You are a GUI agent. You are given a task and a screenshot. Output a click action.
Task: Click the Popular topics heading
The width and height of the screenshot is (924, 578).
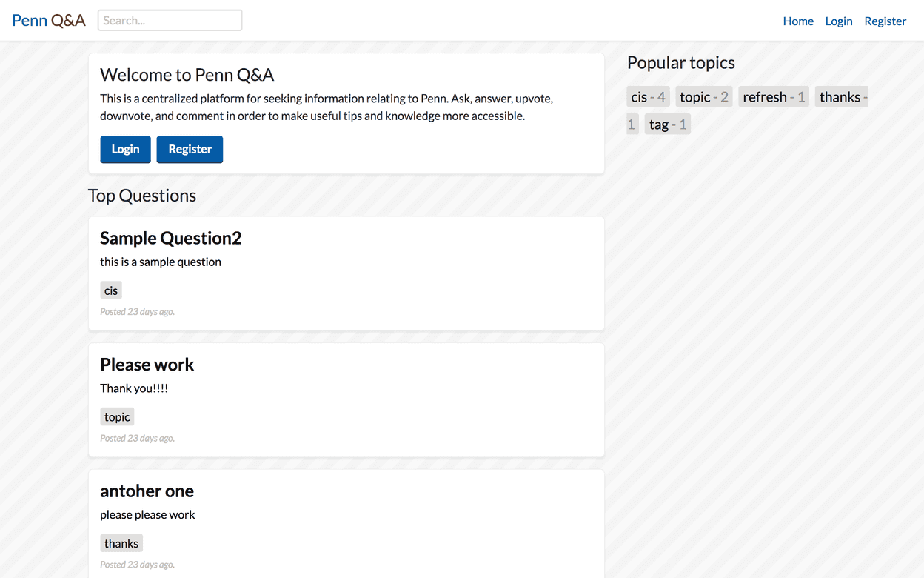[680, 63]
